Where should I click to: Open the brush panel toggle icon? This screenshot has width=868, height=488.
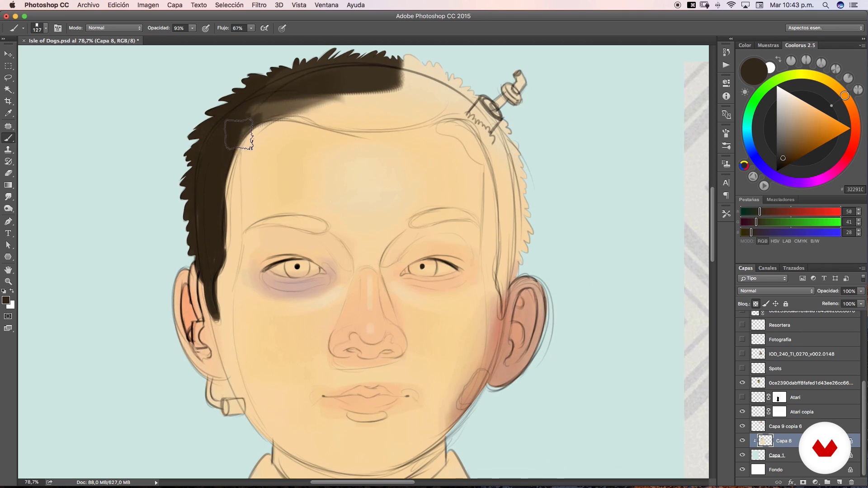pyautogui.click(x=58, y=28)
